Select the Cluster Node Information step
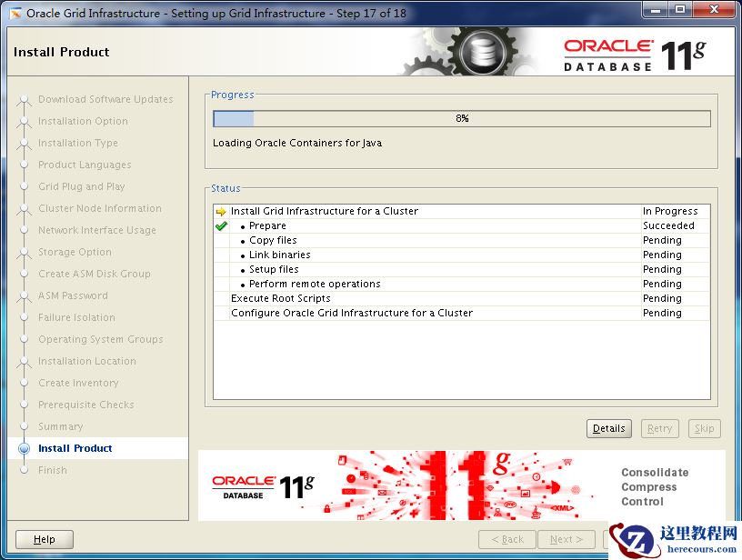Image resolution: width=742 pixels, height=560 pixels. coord(100,208)
